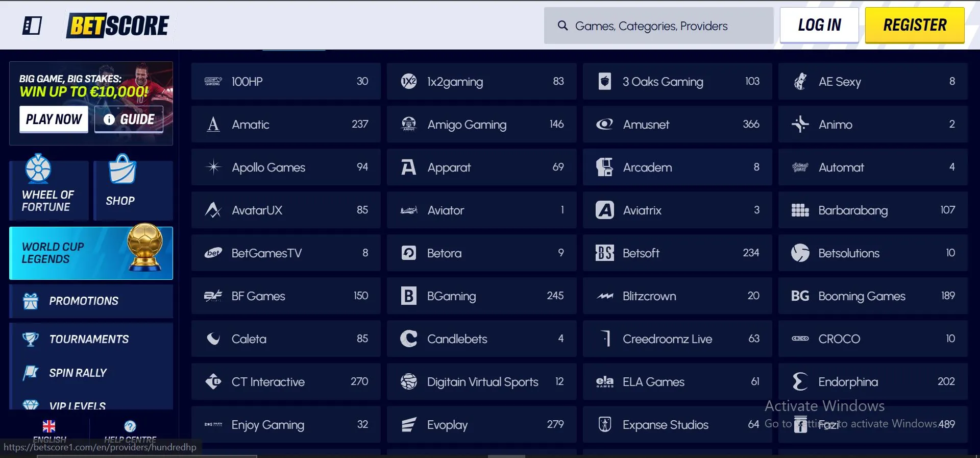Select the AvatarUX provider icon
Viewport: 980px width, 458px height.
point(213,210)
